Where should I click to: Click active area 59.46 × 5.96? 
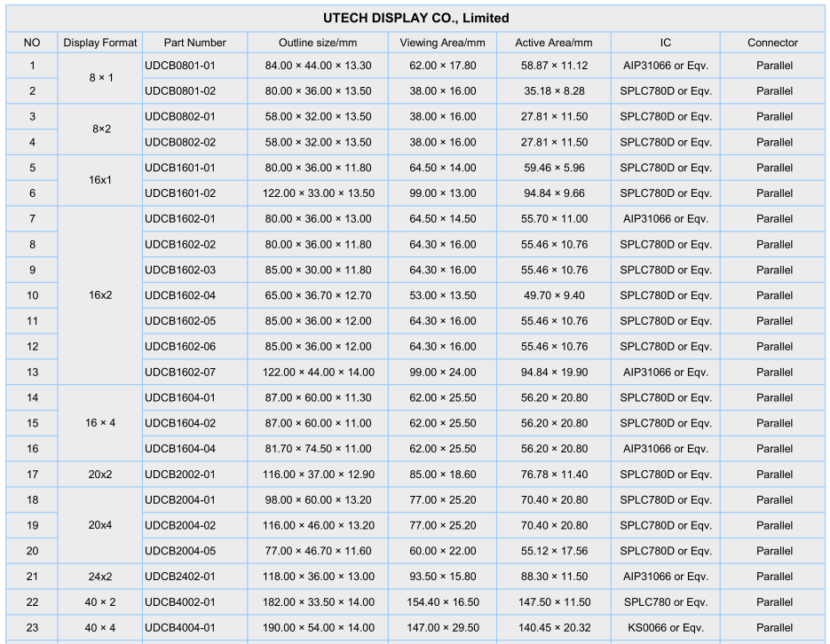554,168
